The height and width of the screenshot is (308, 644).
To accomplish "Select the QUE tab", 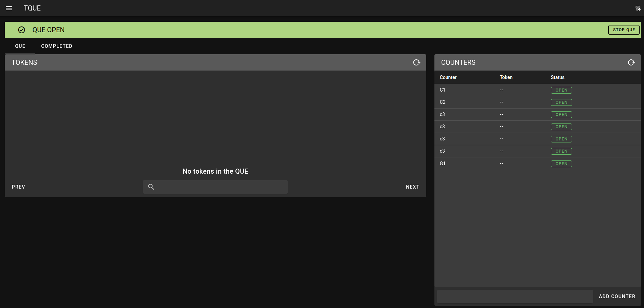I will 20,46.
